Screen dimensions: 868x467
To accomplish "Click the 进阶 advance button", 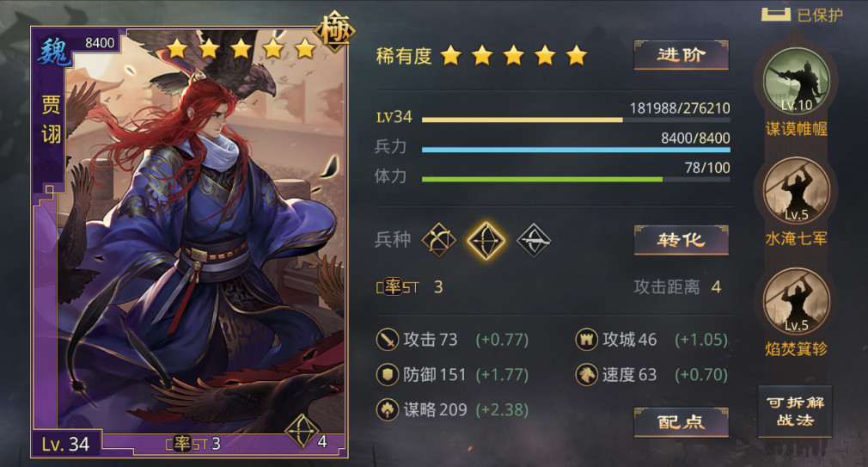I will 681,55.
